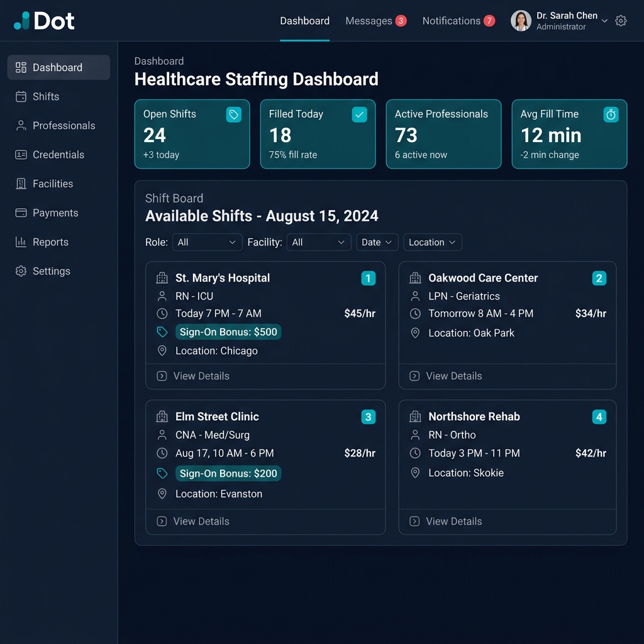
Task: Click the Dashboard breadcrumb above page title
Action: (159, 61)
